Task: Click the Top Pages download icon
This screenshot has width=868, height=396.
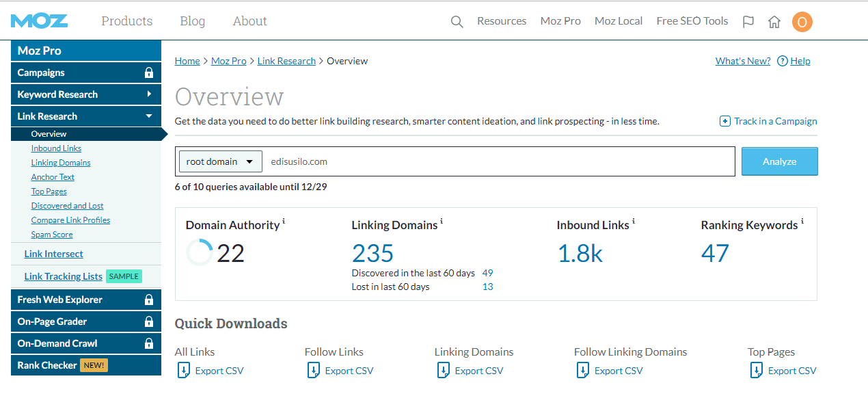Action: [756, 371]
